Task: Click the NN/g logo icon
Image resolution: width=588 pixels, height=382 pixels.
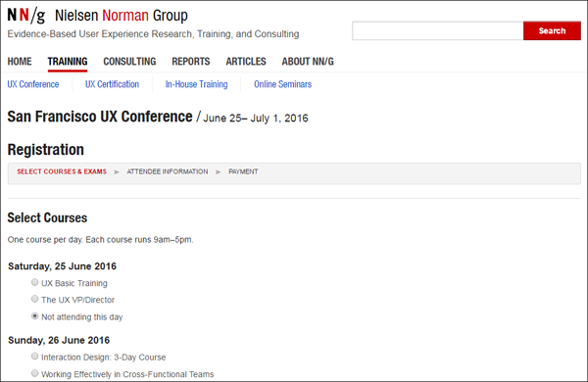Action: [26, 16]
